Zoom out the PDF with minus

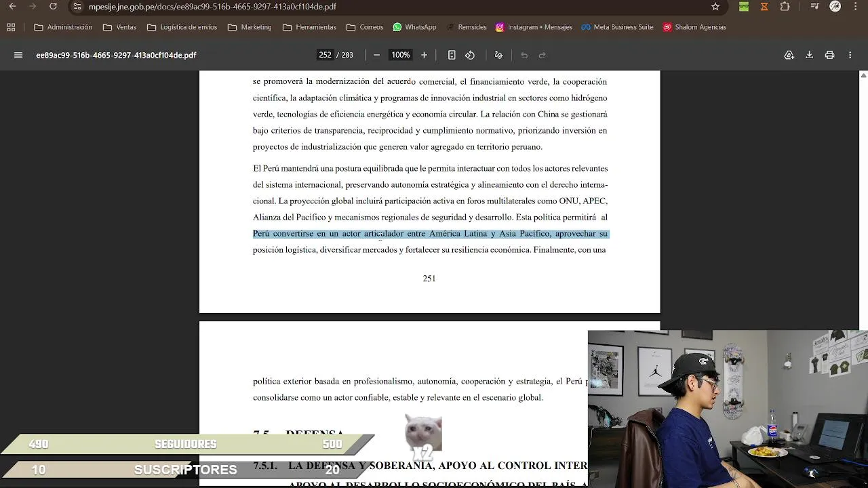[x=377, y=55]
